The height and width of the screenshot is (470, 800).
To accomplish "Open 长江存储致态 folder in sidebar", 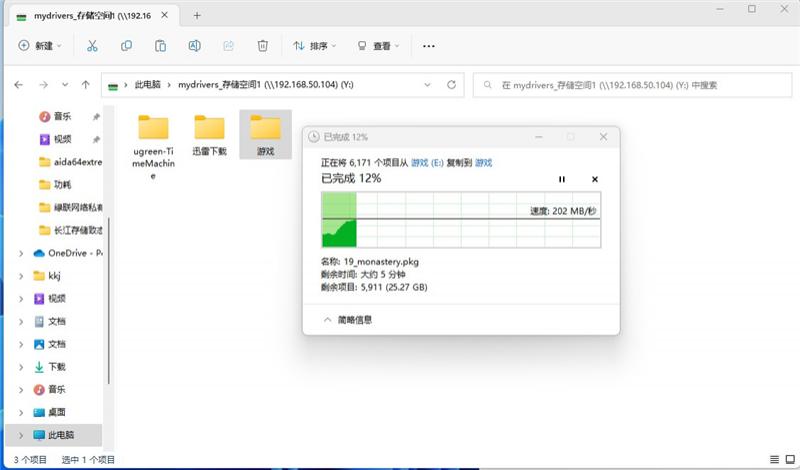I will point(70,230).
